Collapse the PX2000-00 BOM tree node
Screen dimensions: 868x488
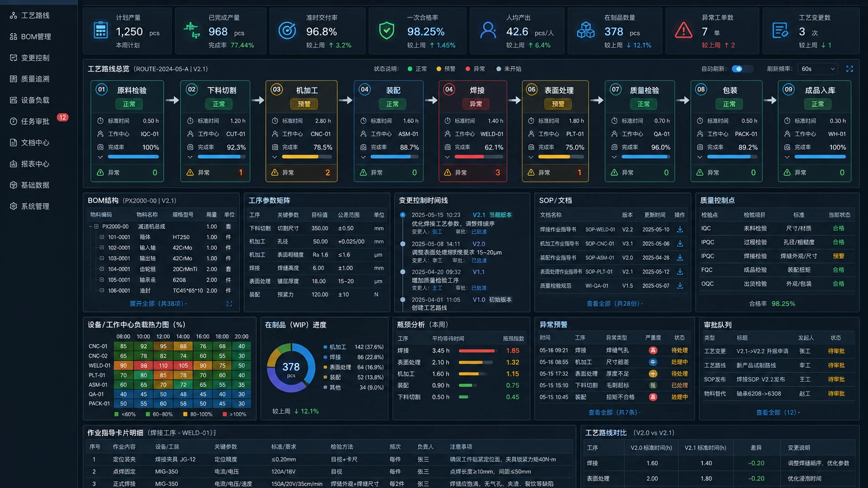pos(96,227)
